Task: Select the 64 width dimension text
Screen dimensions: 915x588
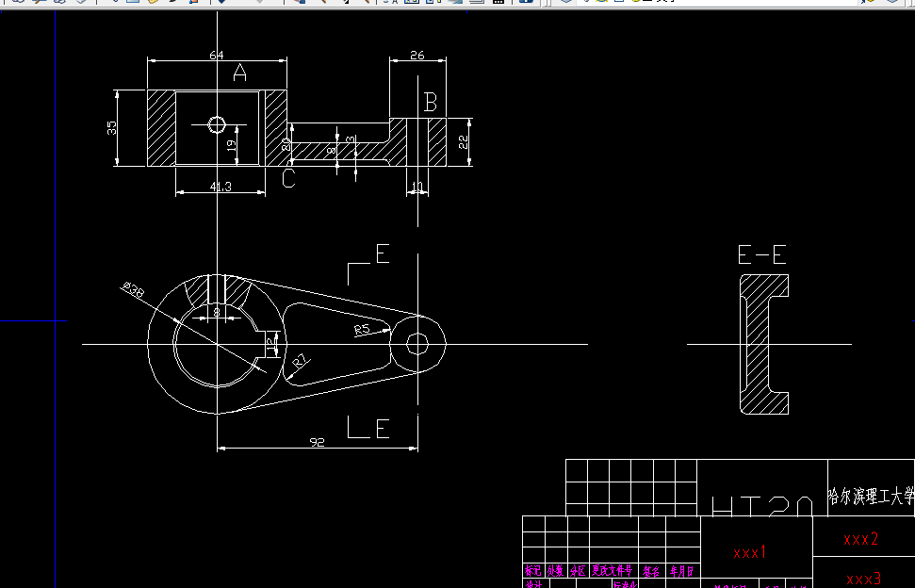Action: coord(217,56)
